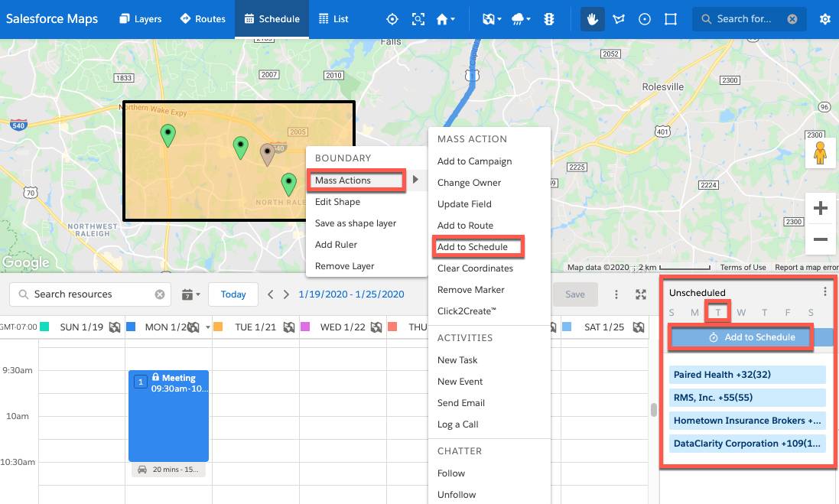Zoom in on the map
839x504 pixels.
tap(821, 207)
